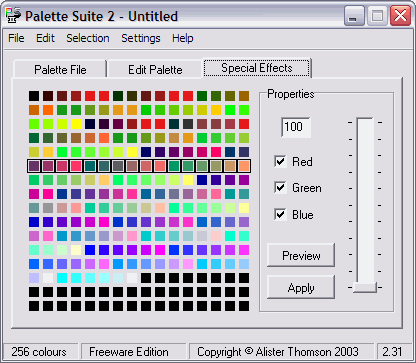Image resolution: width=416 pixels, height=363 pixels.
Task: Click the Palette Suite app icon in title bar
Action: click(x=13, y=15)
